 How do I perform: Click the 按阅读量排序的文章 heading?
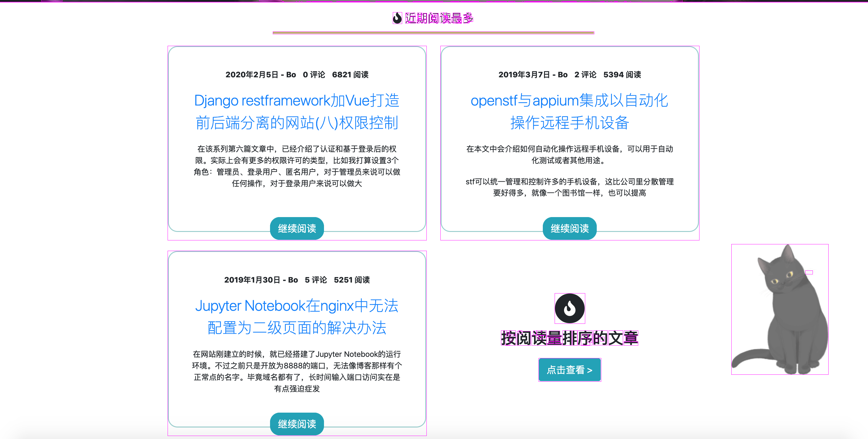coord(569,338)
